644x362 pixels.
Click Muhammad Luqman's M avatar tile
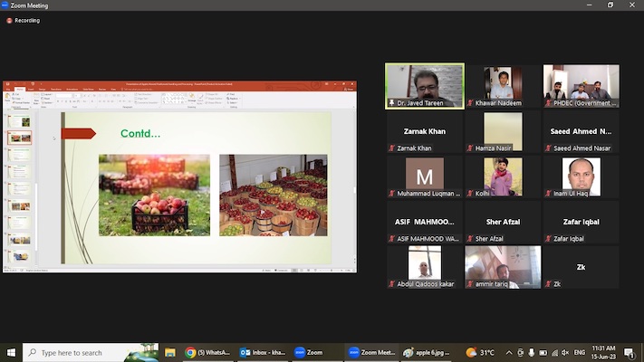pos(425,176)
